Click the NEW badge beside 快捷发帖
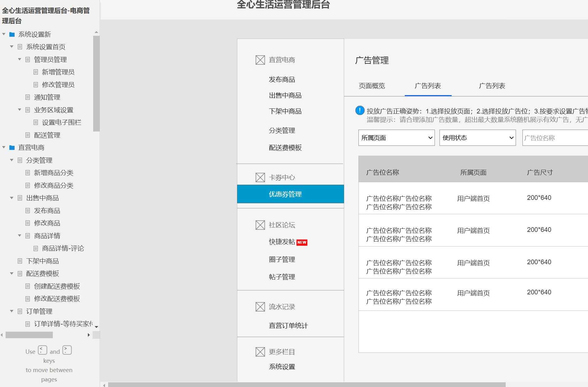 302,242
